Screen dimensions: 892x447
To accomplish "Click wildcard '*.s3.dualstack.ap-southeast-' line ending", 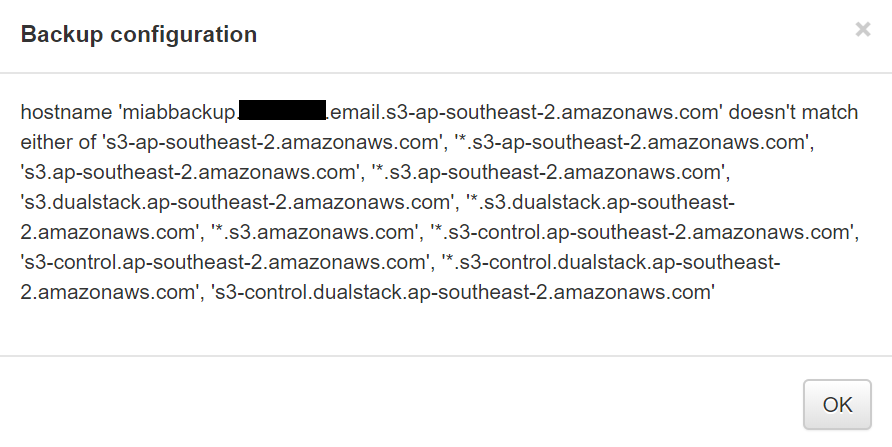I will tap(601, 202).
